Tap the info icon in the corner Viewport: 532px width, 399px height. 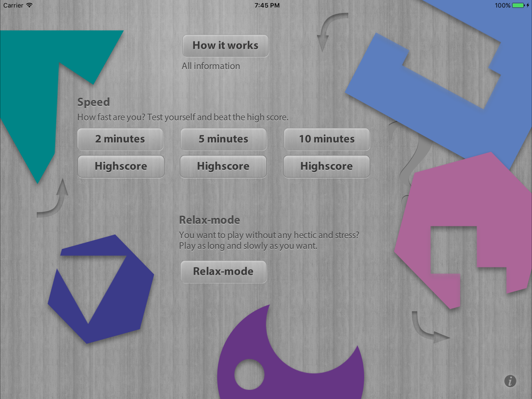click(x=510, y=381)
